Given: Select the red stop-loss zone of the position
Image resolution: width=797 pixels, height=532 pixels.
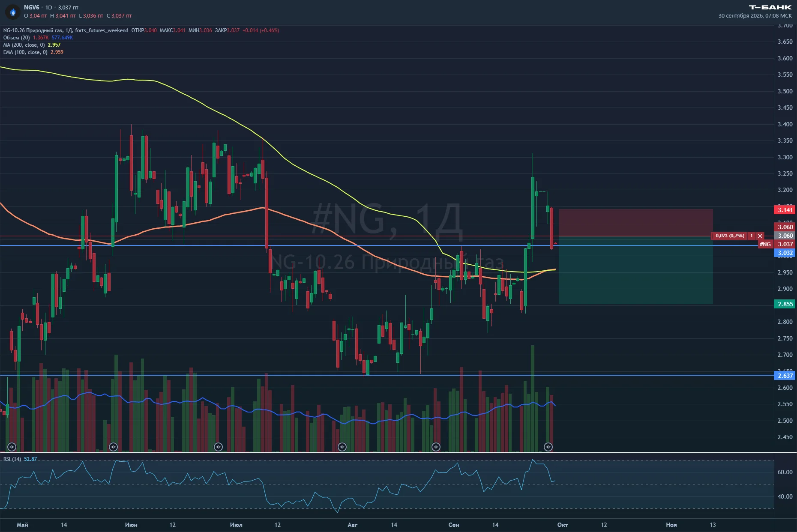Looking at the screenshot, I should tap(635, 223).
